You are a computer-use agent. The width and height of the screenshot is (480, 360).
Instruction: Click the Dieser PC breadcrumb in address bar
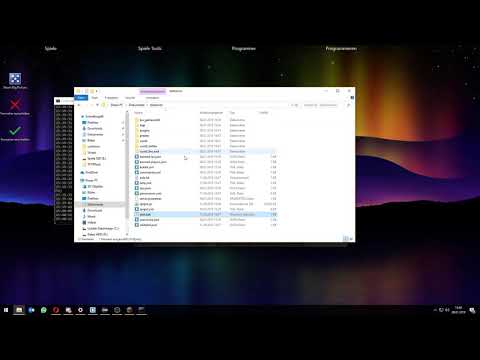[x=116, y=105]
